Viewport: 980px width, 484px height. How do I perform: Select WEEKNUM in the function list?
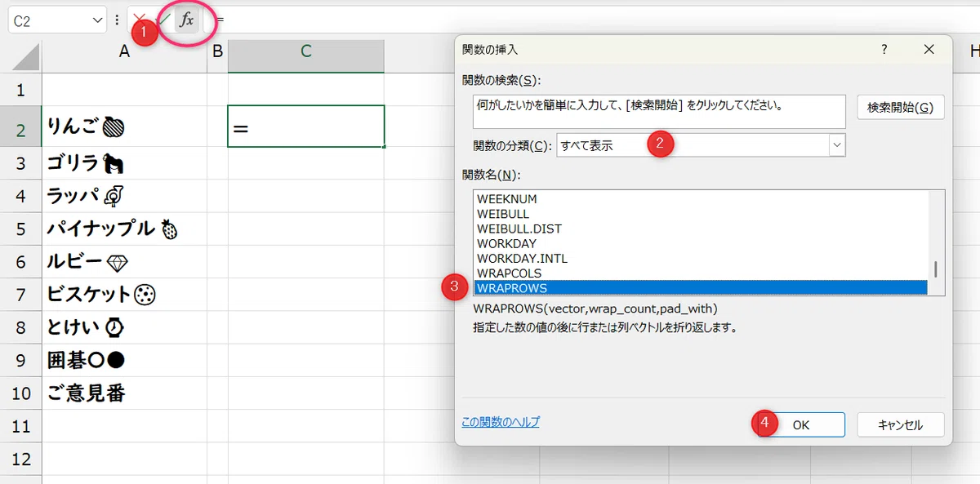701,199
